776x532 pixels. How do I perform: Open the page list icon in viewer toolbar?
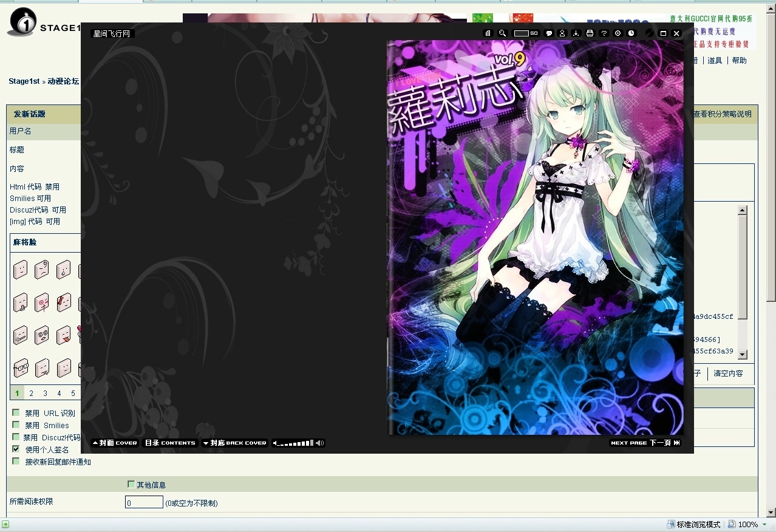tap(488, 33)
